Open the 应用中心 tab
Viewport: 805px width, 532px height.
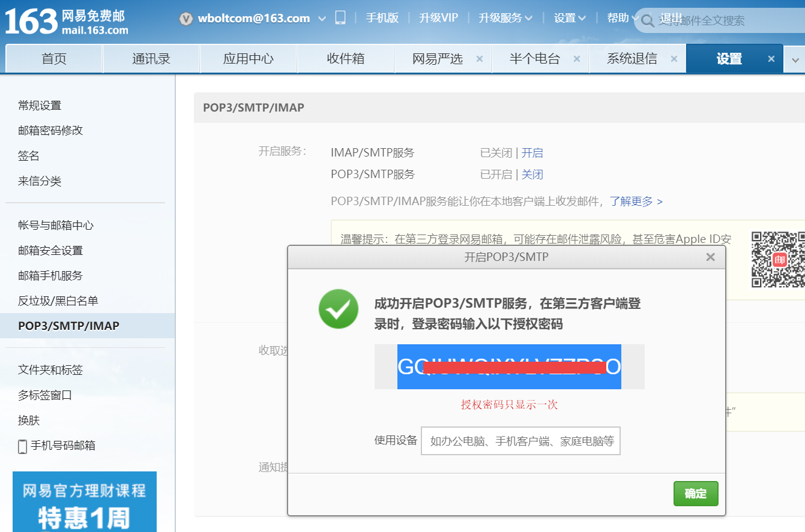248,59
